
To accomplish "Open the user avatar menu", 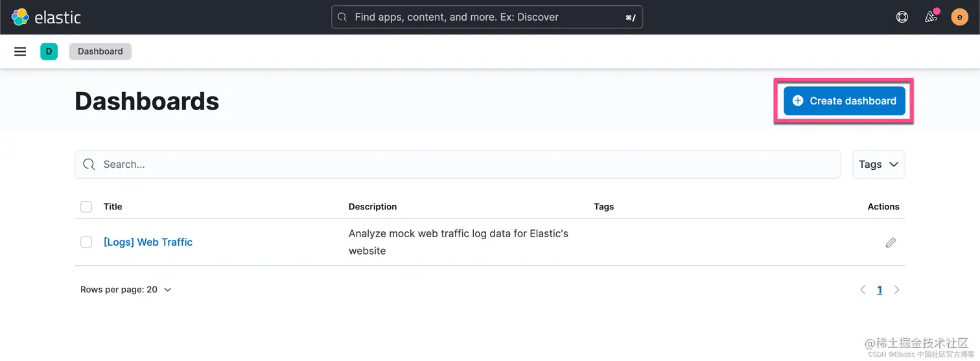I will pyautogui.click(x=959, y=17).
